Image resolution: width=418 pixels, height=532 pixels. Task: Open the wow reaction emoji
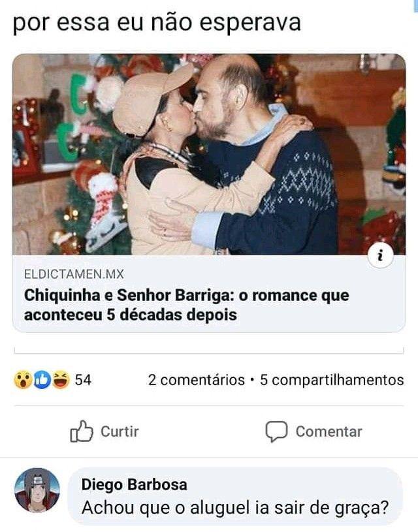pos(23,380)
